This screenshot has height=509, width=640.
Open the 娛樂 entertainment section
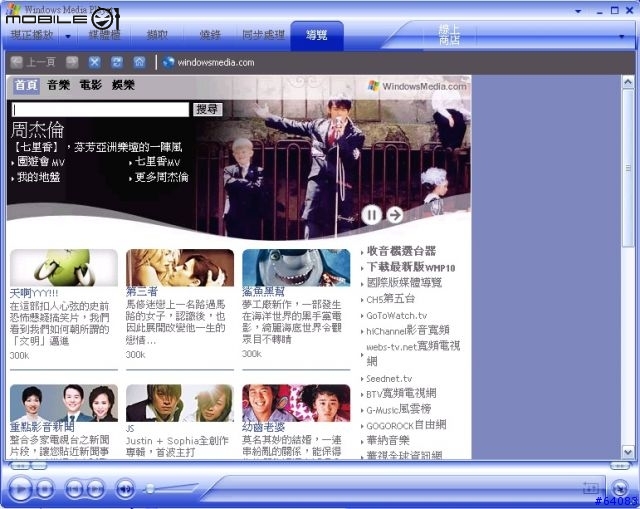tap(123, 85)
